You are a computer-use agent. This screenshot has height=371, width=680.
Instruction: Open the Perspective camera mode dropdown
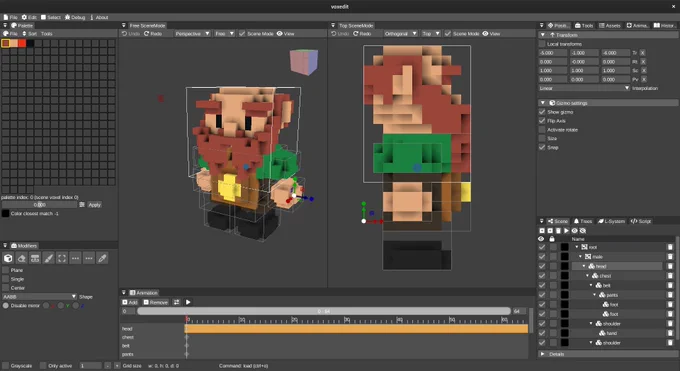click(x=193, y=33)
